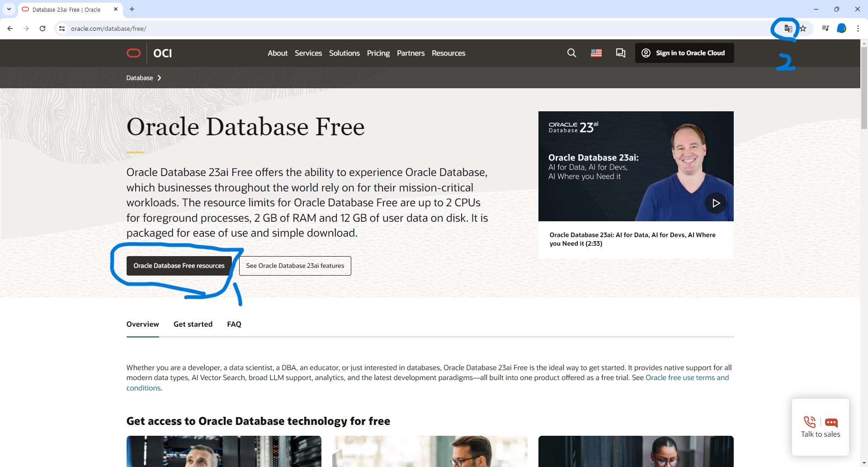Open the Services menu
Viewport: 868px width, 467px height.
click(308, 53)
